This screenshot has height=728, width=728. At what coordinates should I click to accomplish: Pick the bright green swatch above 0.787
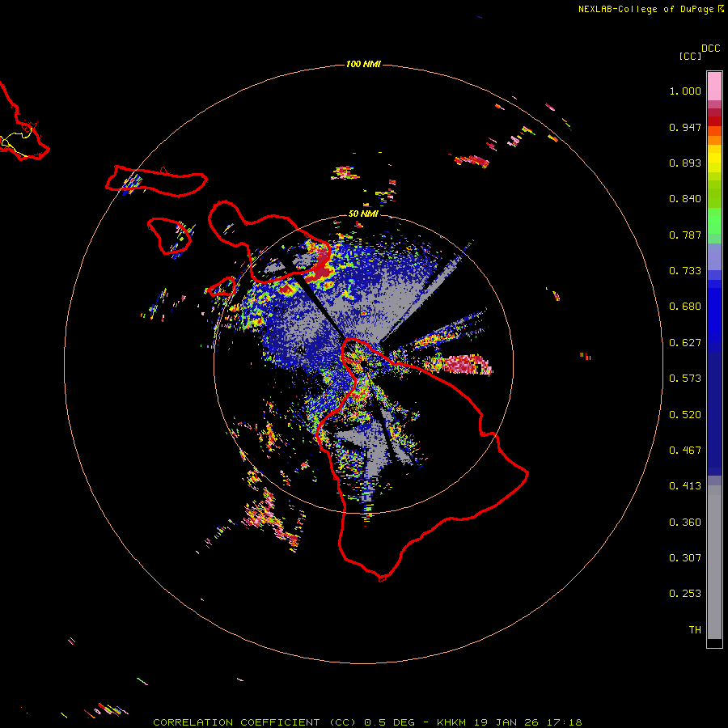point(714,221)
